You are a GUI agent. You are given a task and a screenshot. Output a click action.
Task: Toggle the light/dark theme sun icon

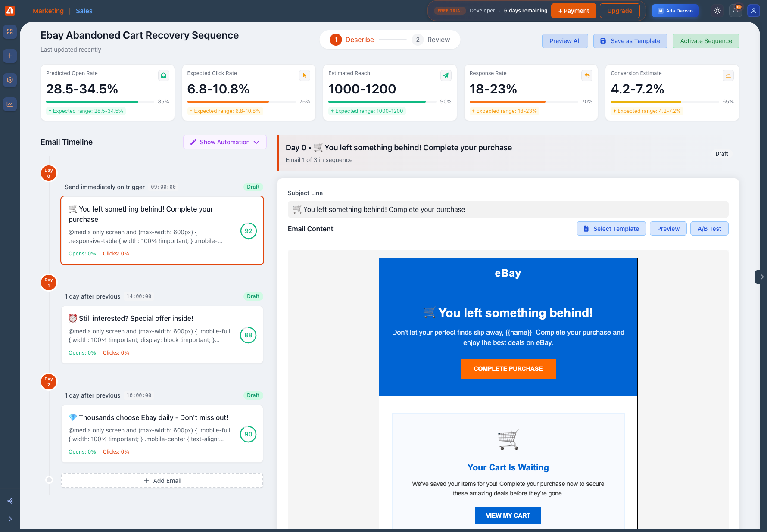pos(717,11)
